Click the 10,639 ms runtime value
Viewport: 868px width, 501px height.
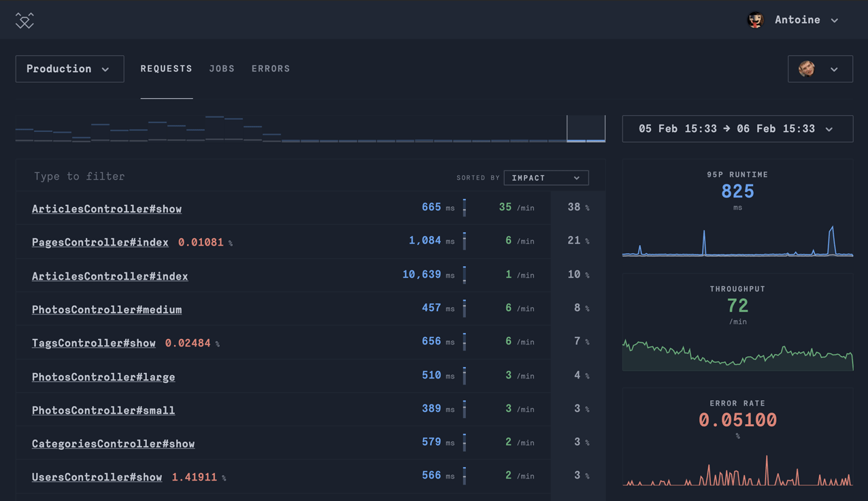429,274
